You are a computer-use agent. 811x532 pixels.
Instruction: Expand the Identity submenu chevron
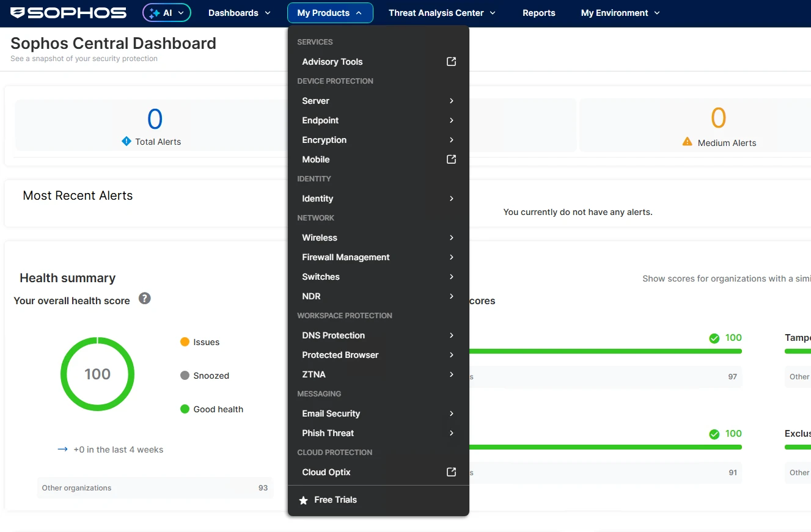click(x=452, y=199)
